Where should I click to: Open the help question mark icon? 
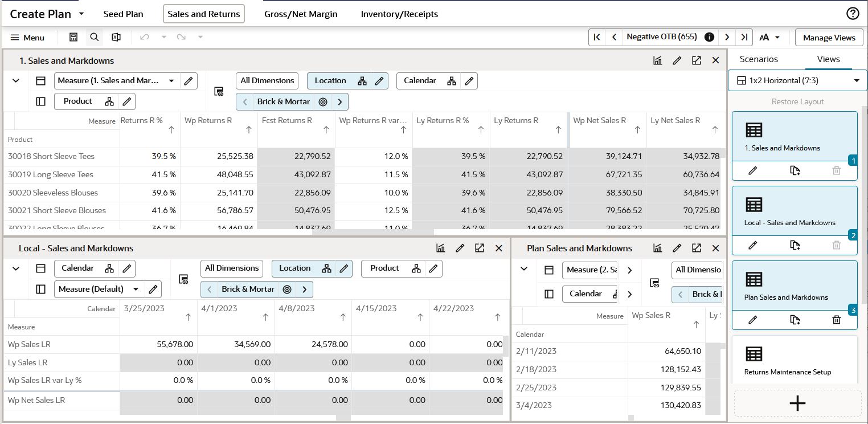click(853, 14)
